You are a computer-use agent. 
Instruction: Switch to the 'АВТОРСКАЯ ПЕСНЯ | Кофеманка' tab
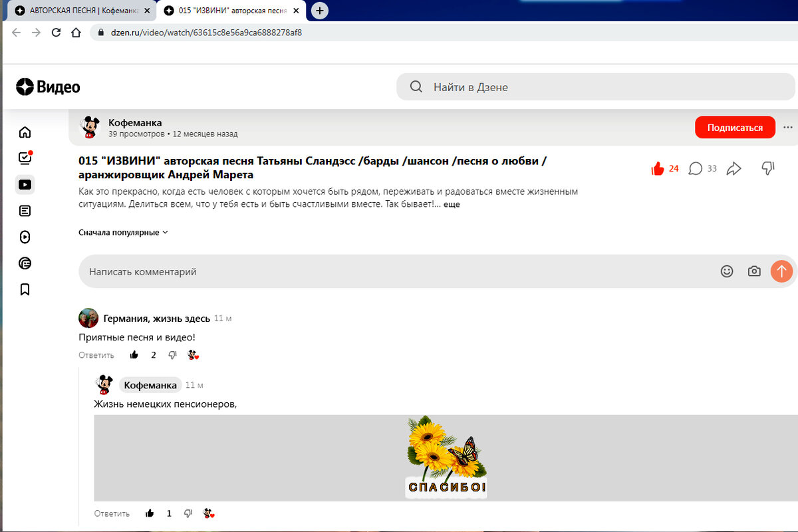point(76,11)
